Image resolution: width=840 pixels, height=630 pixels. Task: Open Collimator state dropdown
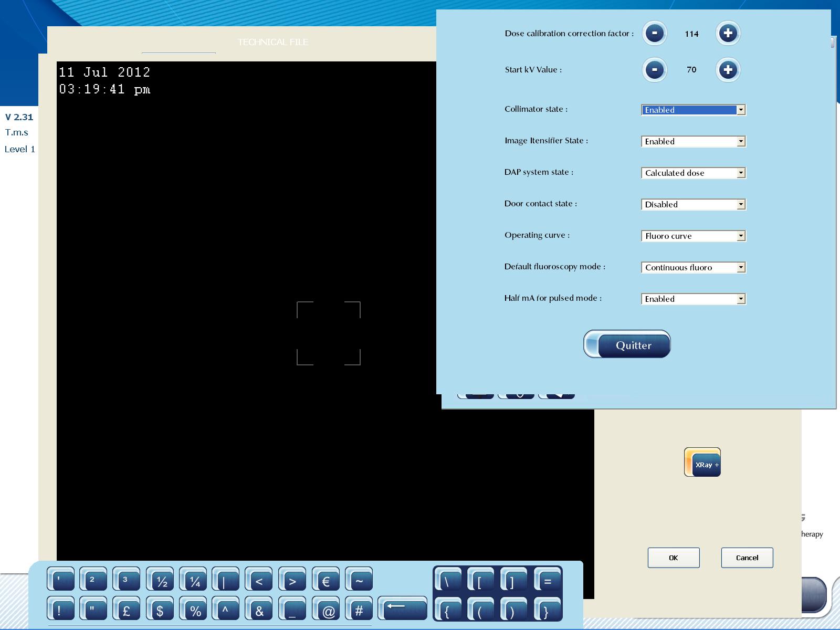tap(694, 110)
